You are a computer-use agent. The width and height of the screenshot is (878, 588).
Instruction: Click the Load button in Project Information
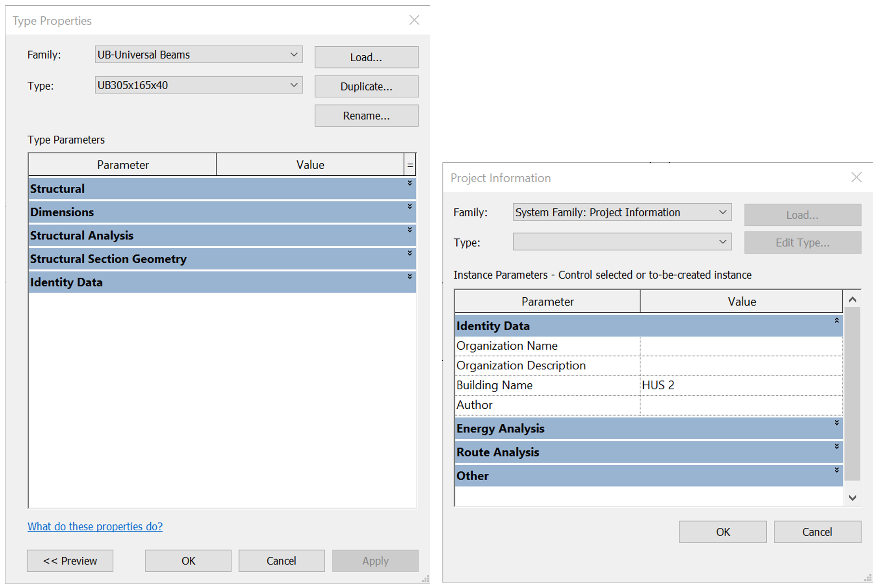click(802, 215)
